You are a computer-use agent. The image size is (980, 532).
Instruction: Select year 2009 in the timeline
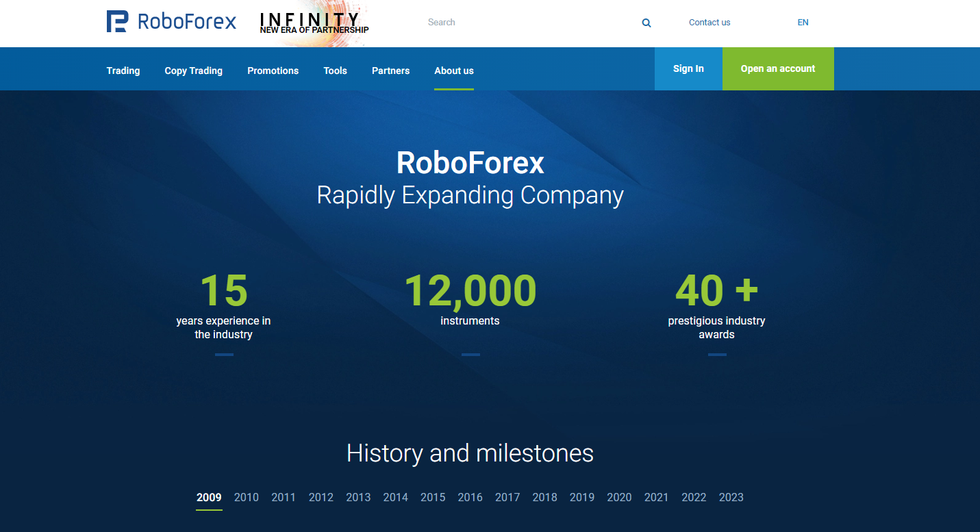[x=209, y=497]
